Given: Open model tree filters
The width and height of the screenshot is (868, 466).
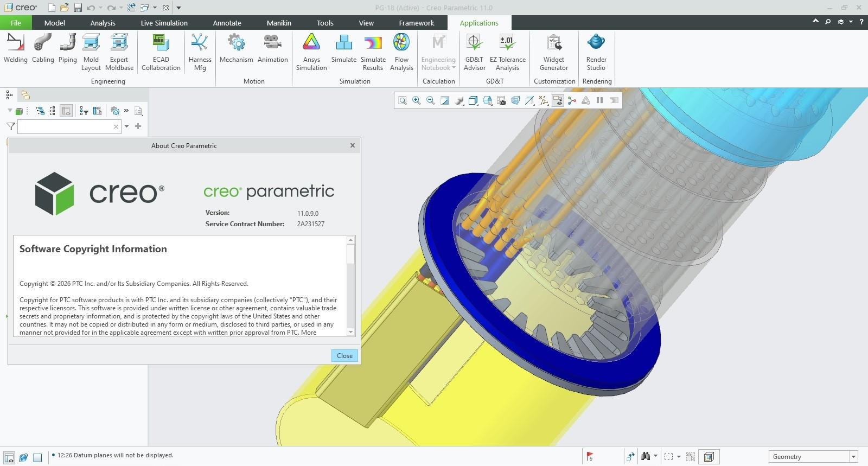Looking at the screenshot, I should pos(84,111).
